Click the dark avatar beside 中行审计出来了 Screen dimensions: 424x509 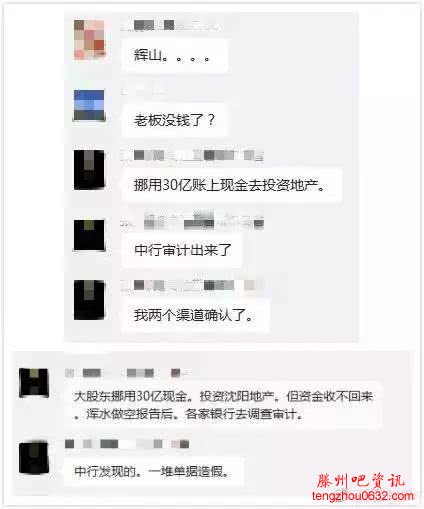pyautogui.click(x=89, y=235)
